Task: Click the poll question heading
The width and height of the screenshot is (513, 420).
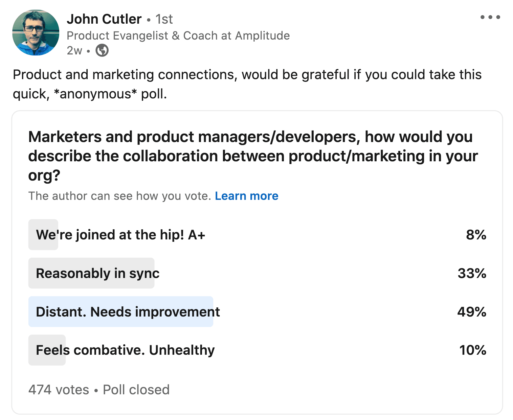Action: tap(253, 156)
